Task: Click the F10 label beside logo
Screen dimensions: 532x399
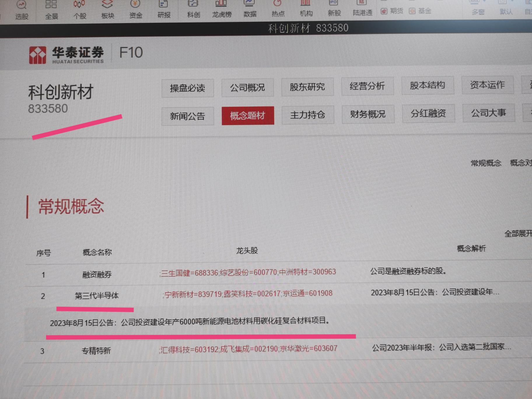Action: tap(131, 52)
